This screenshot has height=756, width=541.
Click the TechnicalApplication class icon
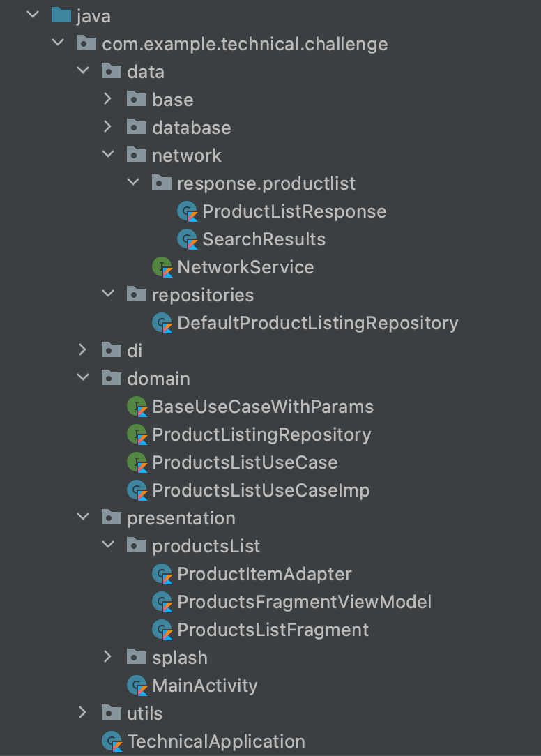tap(112, 741)
